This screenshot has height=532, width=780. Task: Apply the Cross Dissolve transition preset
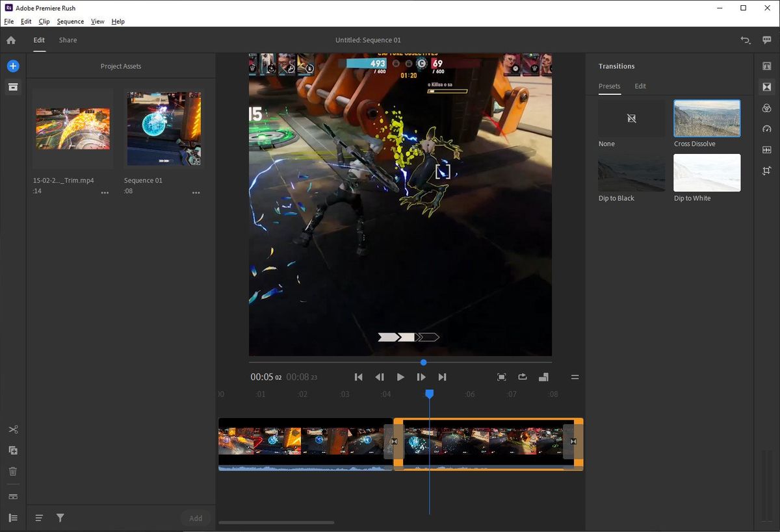[707, 118]
